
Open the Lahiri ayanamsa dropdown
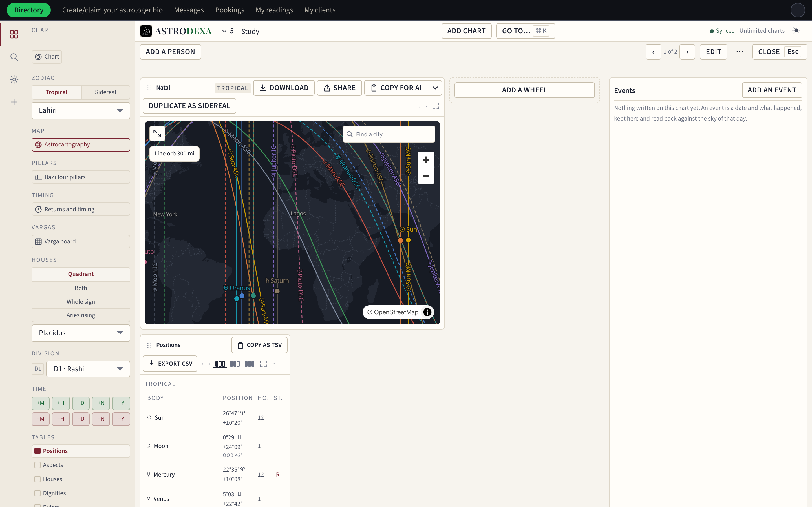click(x=81, y=110)
